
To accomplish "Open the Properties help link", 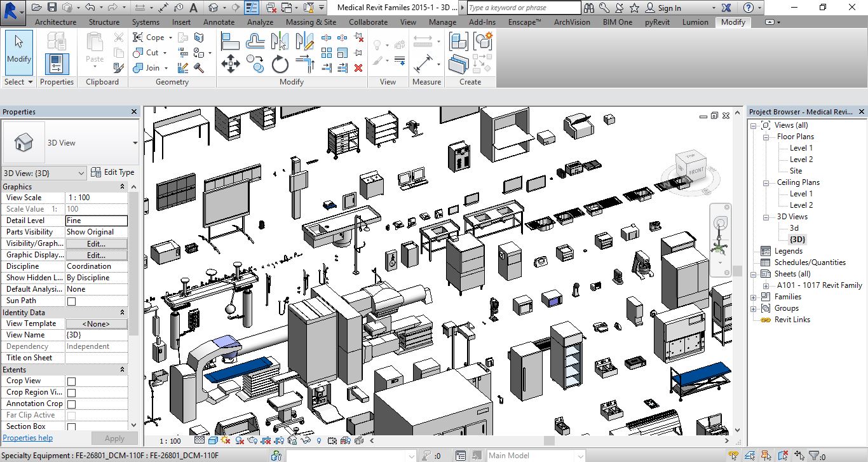I will click(27, 438).
